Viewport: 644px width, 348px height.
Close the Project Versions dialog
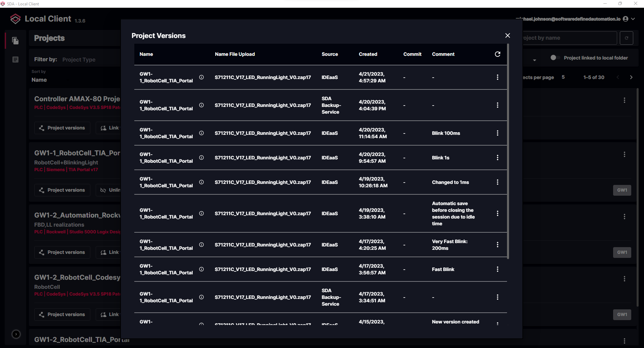[507, 36]
